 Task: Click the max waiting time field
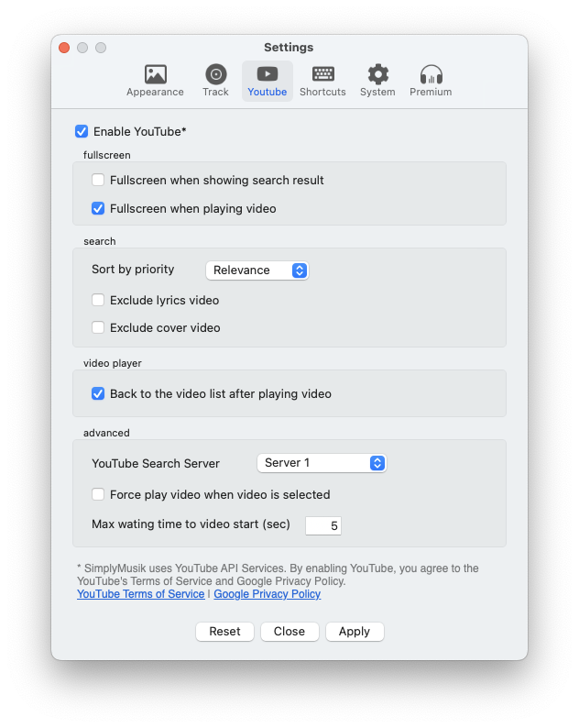point(322,525)
